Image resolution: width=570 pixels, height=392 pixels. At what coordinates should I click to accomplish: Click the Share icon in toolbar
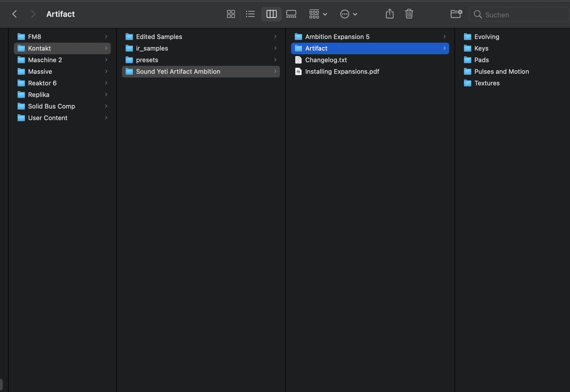[390, 14]
